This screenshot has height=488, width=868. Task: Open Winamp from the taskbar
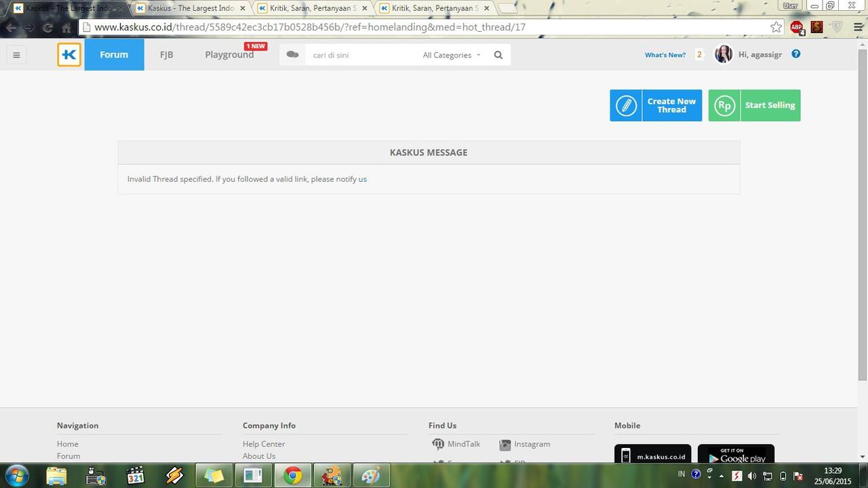tap(175, 476)
